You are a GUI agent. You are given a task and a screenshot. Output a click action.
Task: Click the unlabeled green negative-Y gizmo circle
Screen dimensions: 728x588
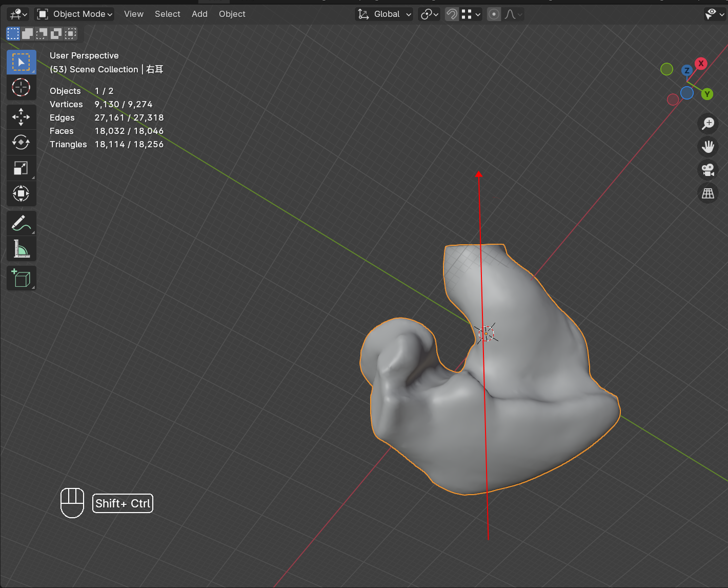pyautogui.click(x=666, y=69)
